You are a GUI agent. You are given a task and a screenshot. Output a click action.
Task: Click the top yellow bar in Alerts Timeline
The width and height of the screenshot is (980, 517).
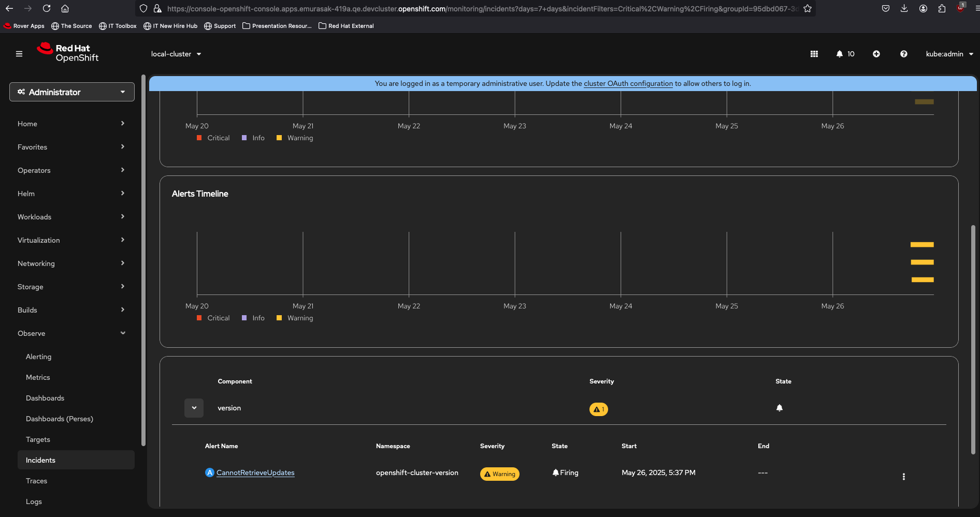(922, 245)
